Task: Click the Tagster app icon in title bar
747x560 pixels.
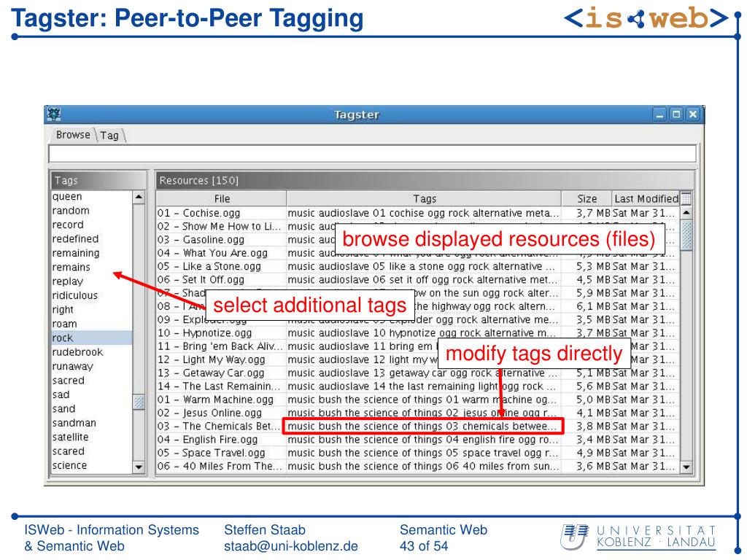Action: click(54, 114)
